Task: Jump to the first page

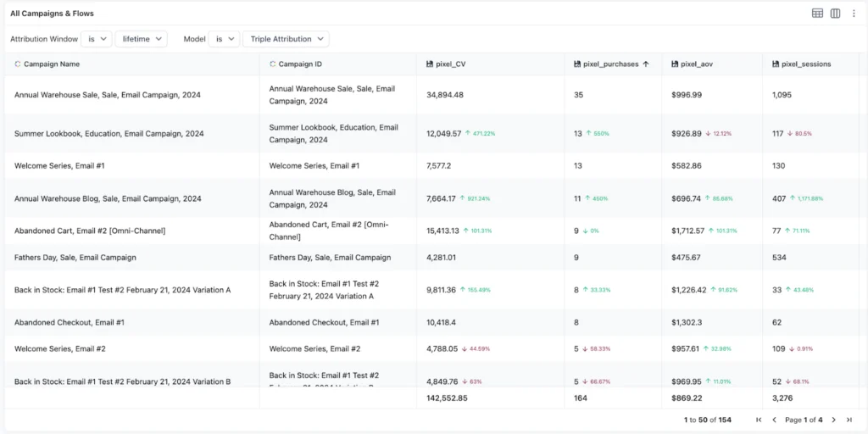Action: tap(759, 420)
